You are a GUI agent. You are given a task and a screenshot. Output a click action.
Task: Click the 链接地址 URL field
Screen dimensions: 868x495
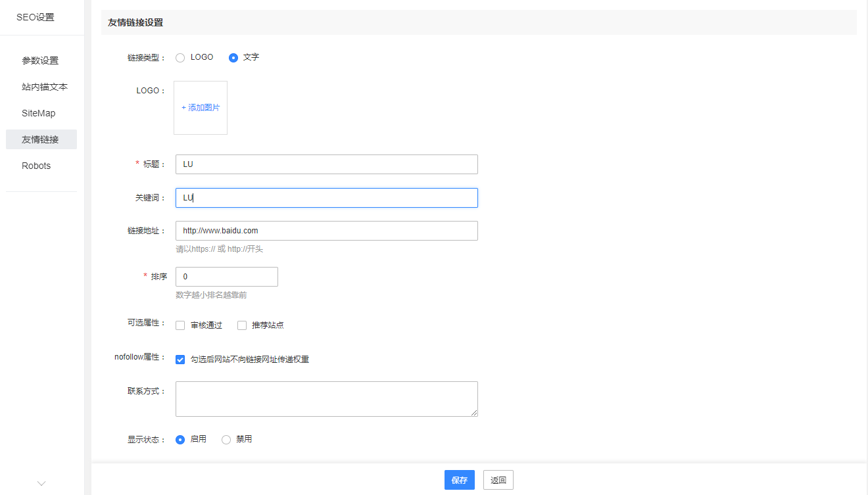[x=326, y=231]
